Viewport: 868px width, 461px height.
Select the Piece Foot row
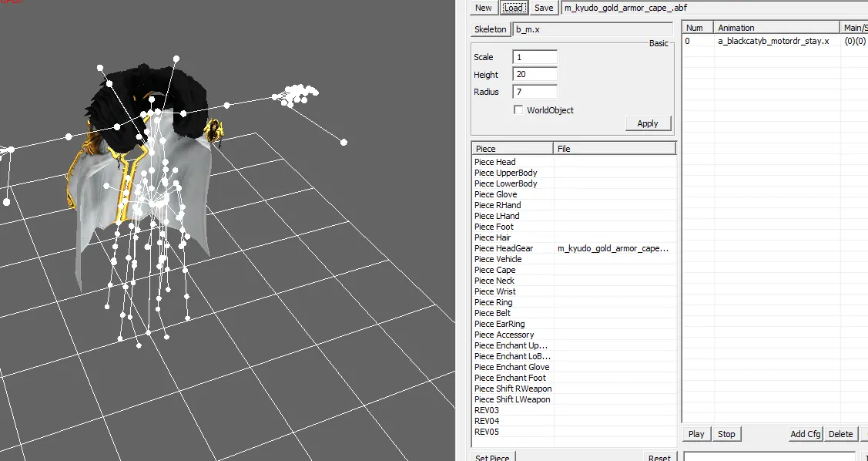point(574,227)
